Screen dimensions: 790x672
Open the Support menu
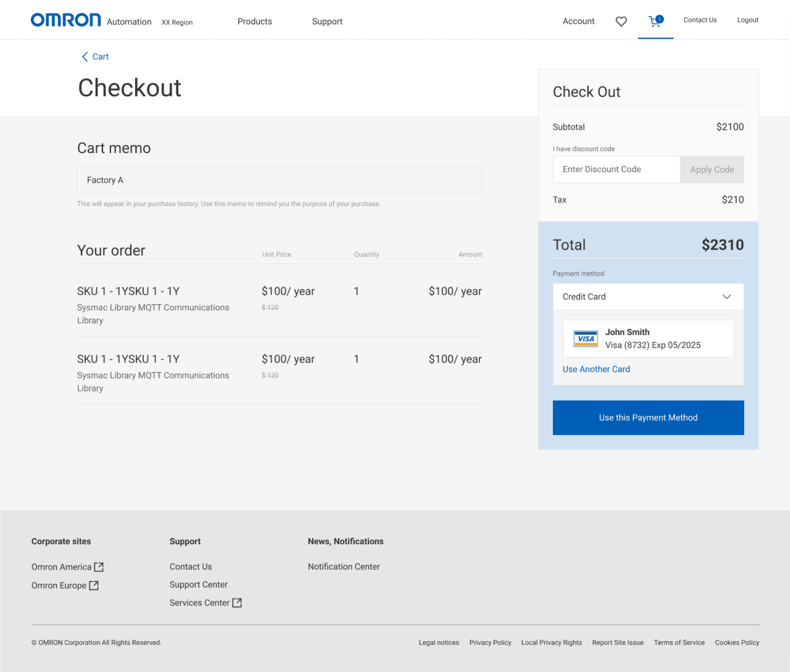pos(327,21)
